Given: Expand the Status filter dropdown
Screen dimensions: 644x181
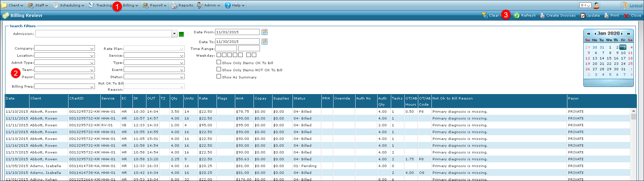Looking at the screenshot, I should click(x=182, y=77).
